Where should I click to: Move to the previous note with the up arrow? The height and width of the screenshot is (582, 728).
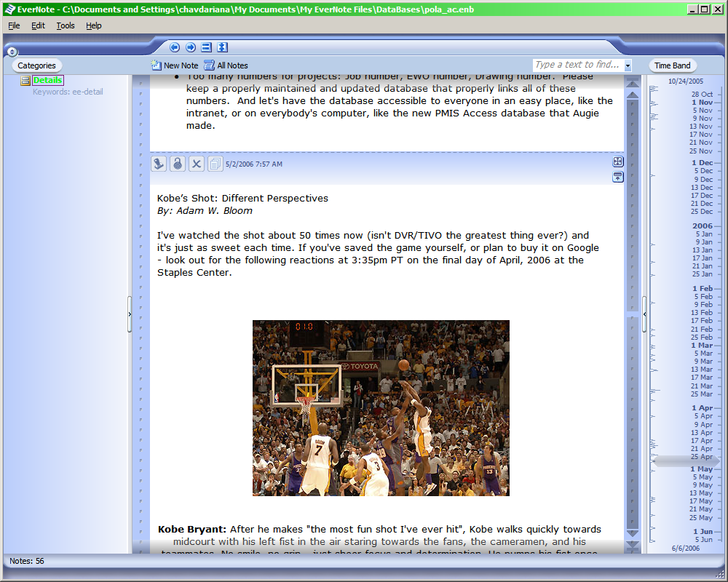tap(633, 95)
